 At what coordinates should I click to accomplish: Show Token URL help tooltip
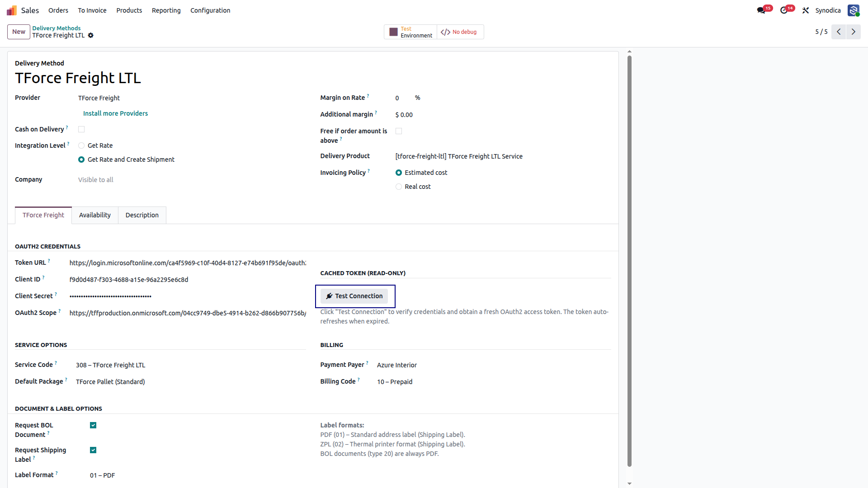[49, 260]
